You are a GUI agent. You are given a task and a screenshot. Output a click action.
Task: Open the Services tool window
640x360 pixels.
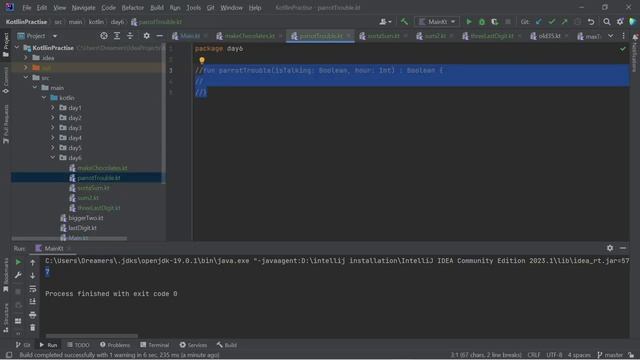pyautogui.click(x=193, y=345)
